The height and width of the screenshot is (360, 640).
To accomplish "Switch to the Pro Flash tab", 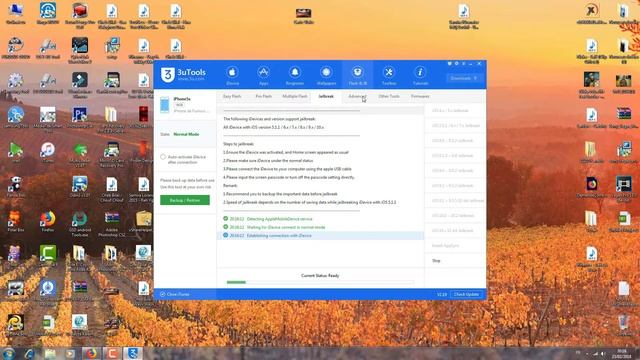I will pos(264,96).
